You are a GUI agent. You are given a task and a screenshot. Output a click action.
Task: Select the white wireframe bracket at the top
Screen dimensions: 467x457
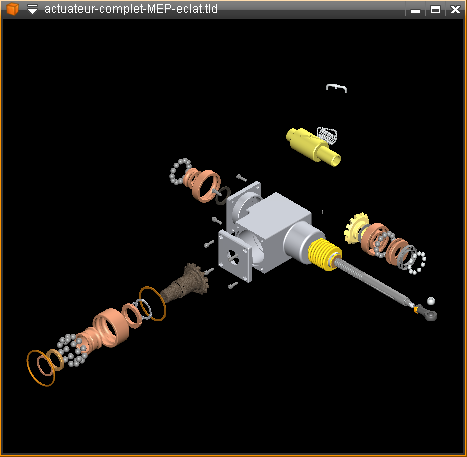click(x=336, y=88)
